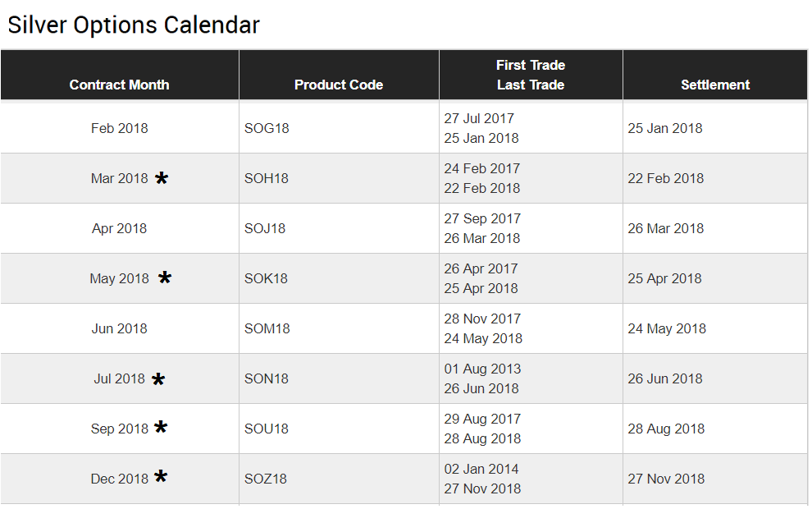812x509 pixels.
Task: Click the Feb 2018 contract month
Action: [x=119, y=128]
